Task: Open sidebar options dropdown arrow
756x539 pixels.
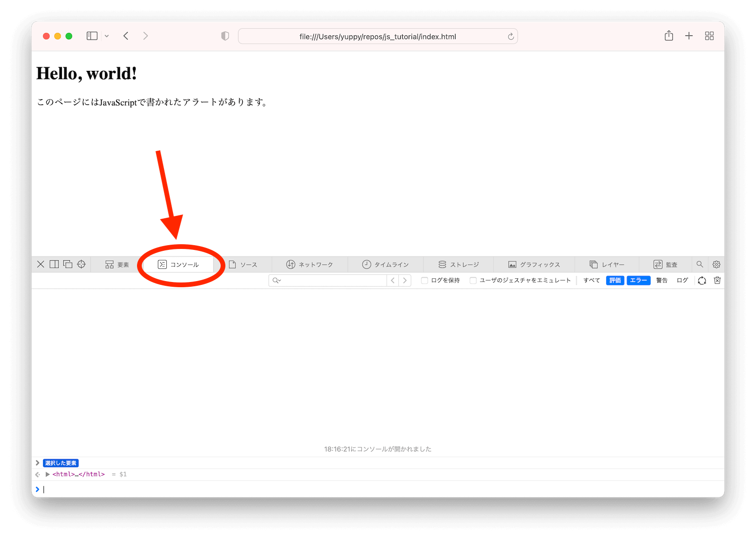Action: [x=107, y=36]
